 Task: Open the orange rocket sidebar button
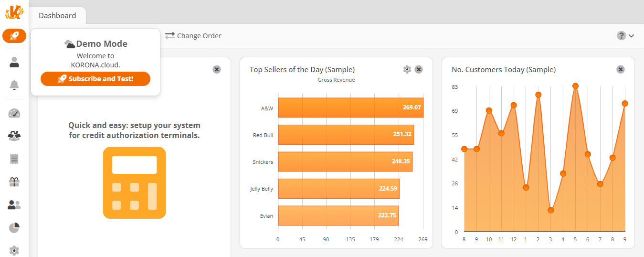[14, 36]
